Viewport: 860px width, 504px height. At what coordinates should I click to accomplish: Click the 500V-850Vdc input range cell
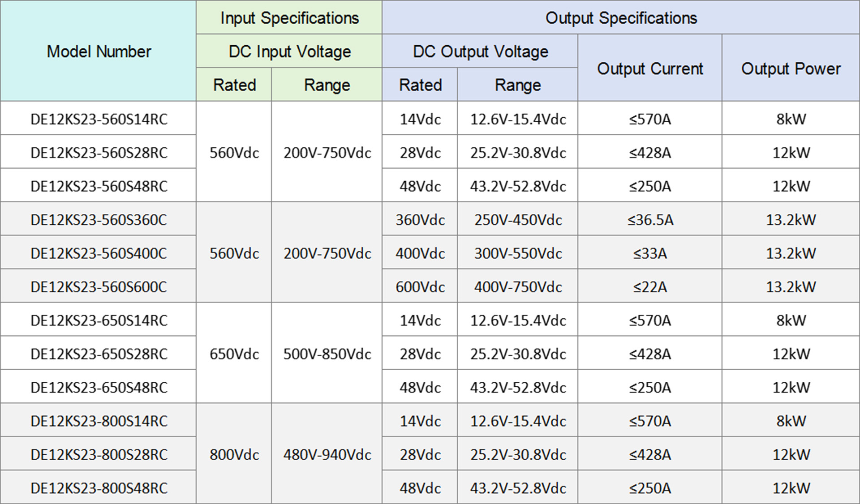327,354
